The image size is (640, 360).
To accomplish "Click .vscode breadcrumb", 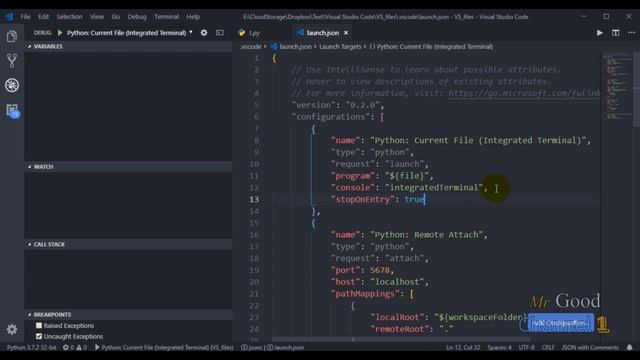I will coord(251,47).
